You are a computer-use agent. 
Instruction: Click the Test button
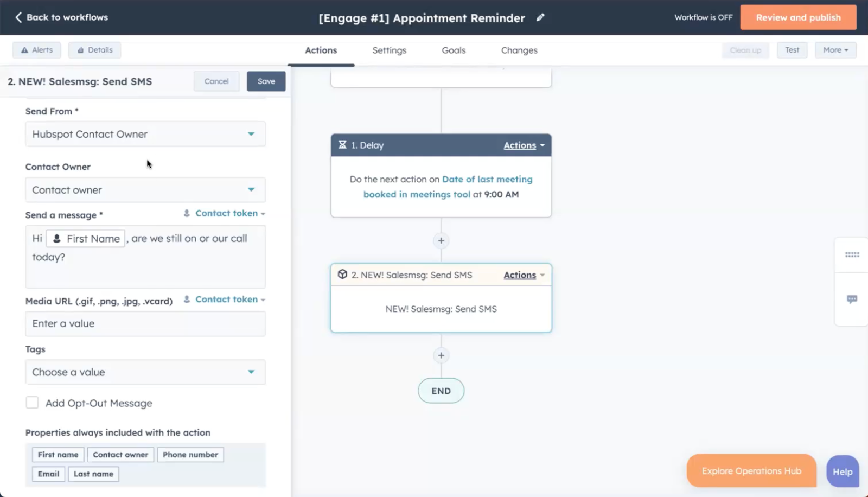click(x=792, y=50)
